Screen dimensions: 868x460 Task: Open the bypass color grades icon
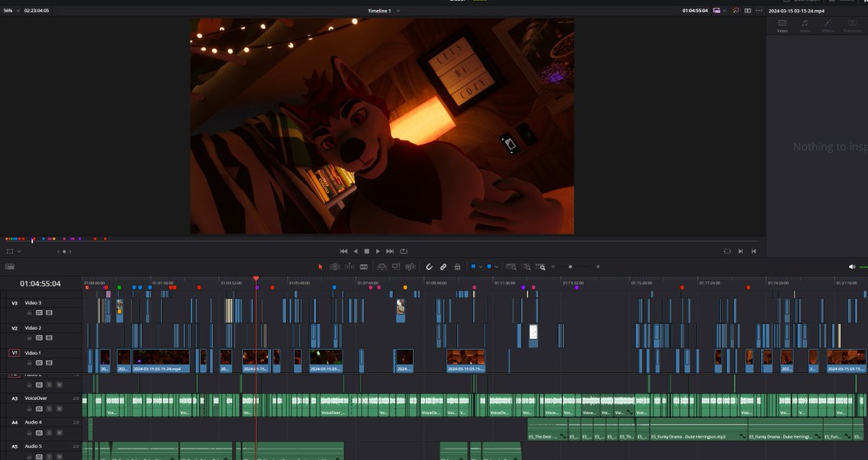[736, 11]
